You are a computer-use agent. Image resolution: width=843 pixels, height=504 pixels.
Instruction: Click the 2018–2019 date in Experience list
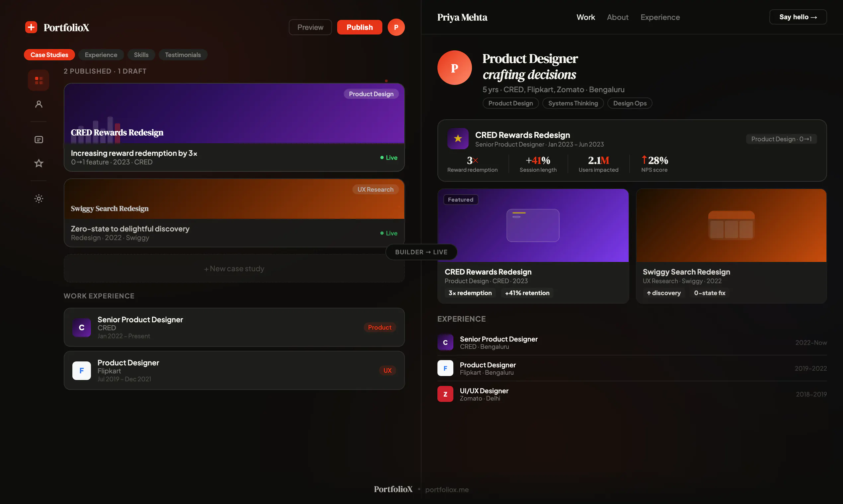pos(811,394)
